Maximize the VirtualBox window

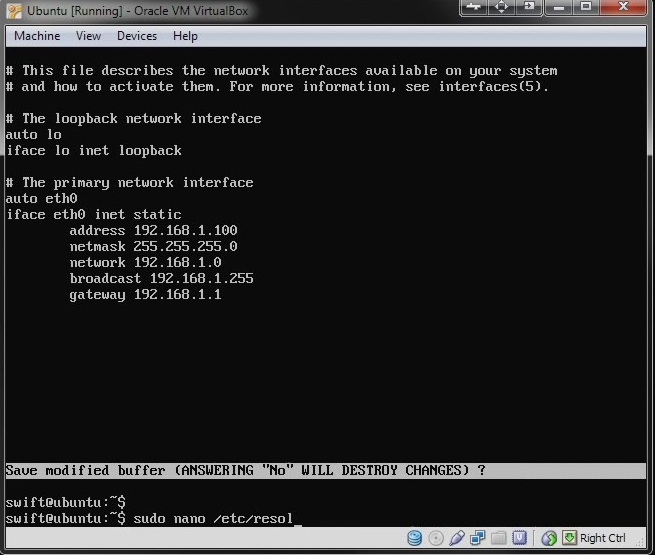(x=586, y=7)
